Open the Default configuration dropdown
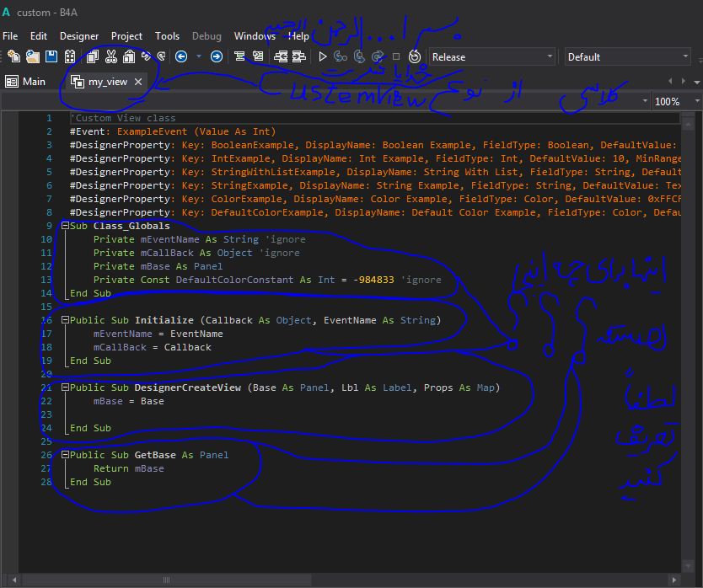The image size is (703, 588). [x=684, y=56]
